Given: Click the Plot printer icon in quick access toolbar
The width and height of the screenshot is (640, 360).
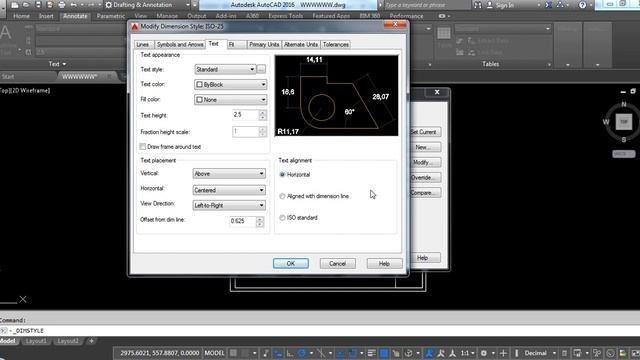Looking at the screenshot, I should point(62,5).
